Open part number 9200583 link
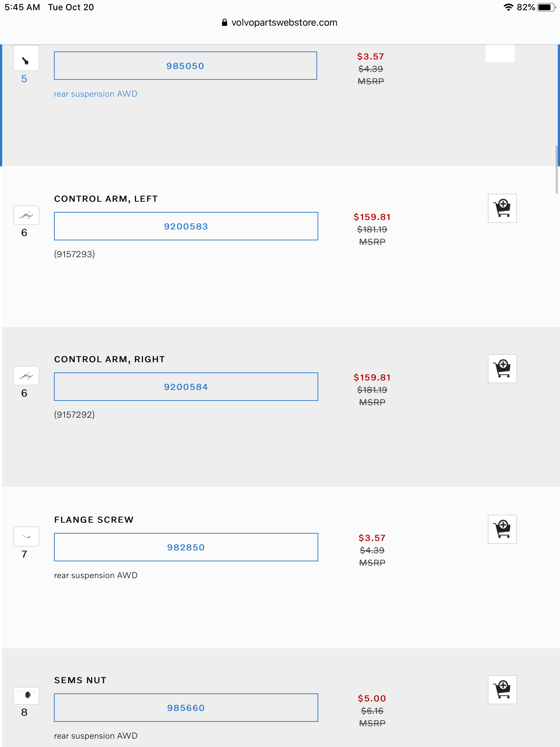 [186, 227]
